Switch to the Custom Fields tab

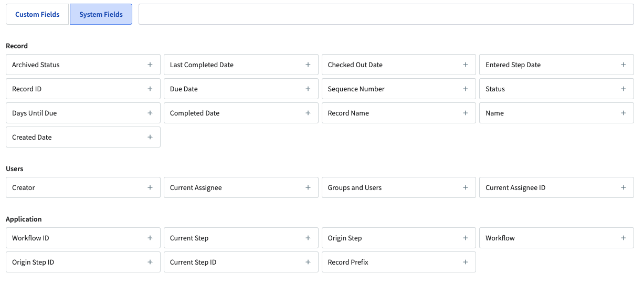pos(37,15)
